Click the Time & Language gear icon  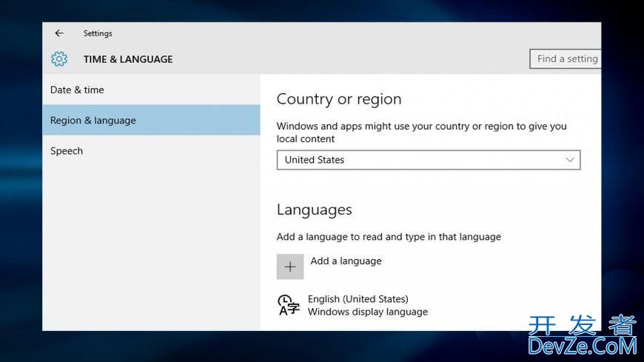click(59, 59)
